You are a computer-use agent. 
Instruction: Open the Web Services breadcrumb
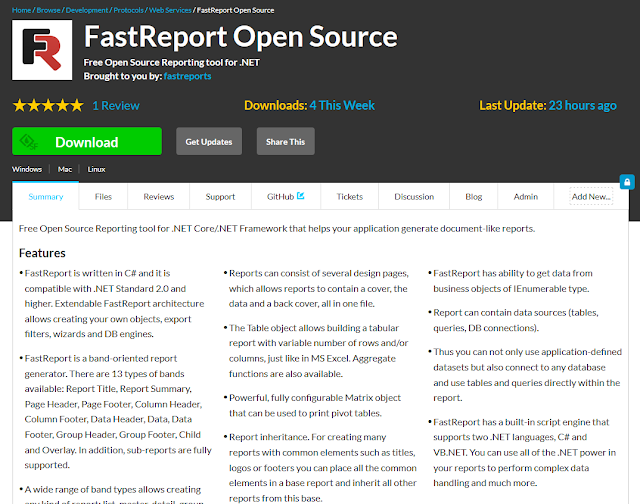pos(170,10)
